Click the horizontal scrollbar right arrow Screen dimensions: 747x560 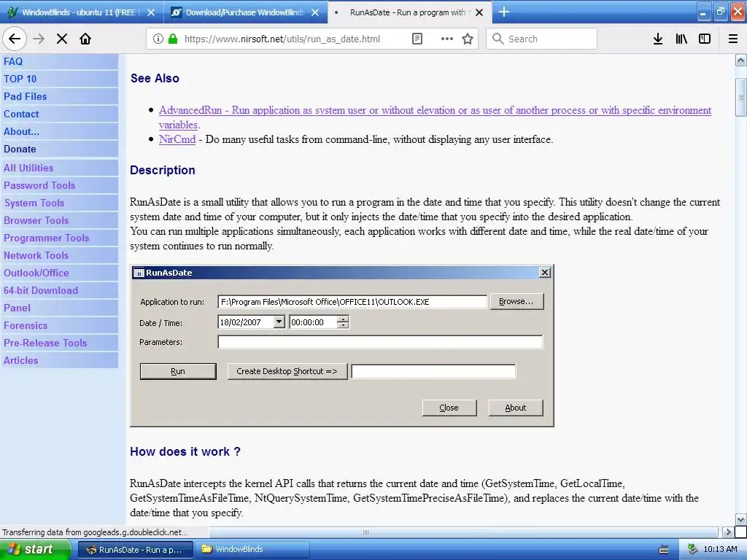[727, 532]
